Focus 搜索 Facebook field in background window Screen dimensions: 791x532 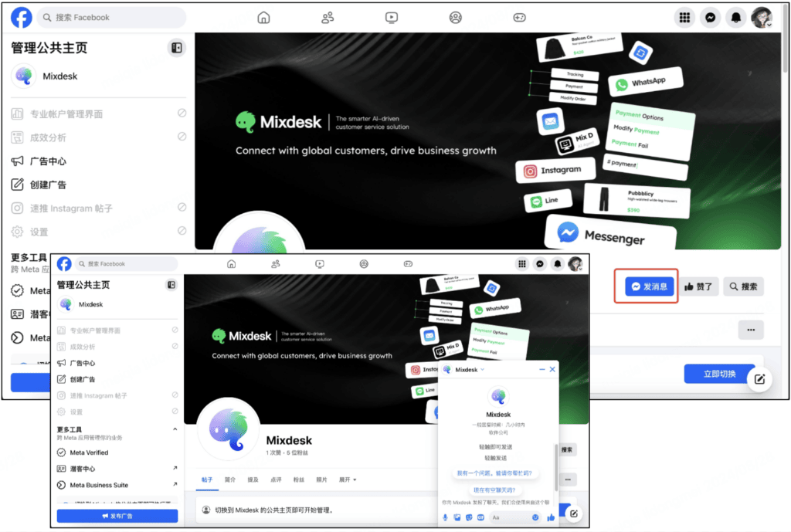[112, 18]
